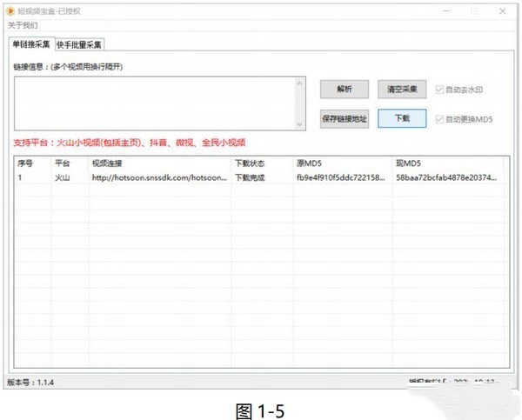Click the 短视频宝盒 app icon in title bar
Image resolution: width=522 pixels, height=420 pixels.
[x=10, y=11]
